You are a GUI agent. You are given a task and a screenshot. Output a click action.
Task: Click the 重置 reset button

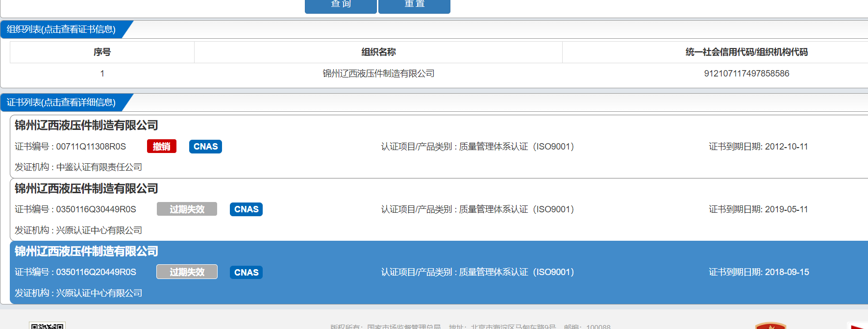(414, 6)
